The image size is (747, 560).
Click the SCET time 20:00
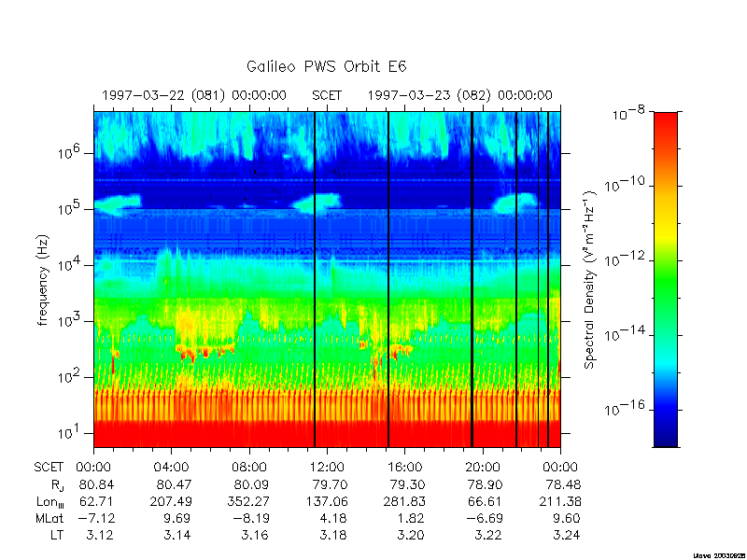482,468
